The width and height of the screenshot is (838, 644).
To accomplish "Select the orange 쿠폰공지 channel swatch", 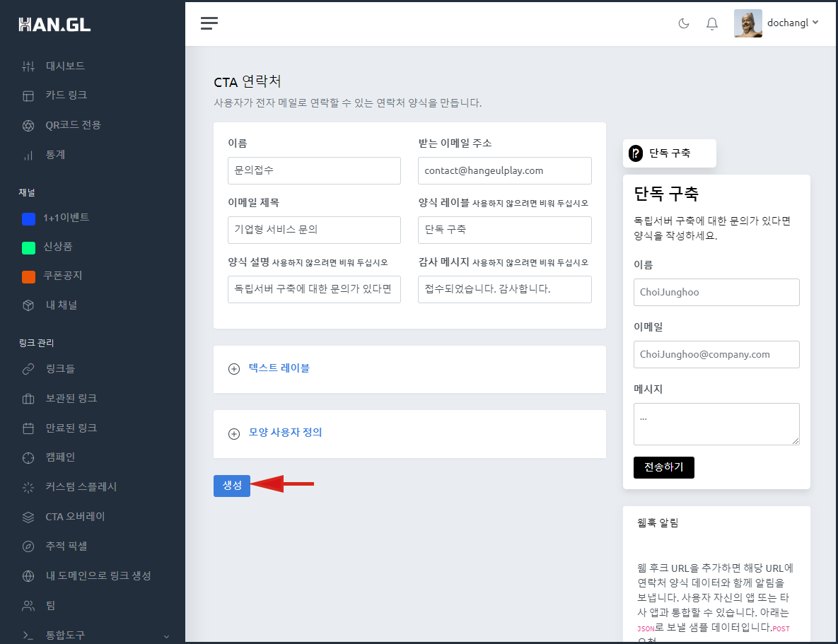I will pyautogui.click(x=28, y=276).
